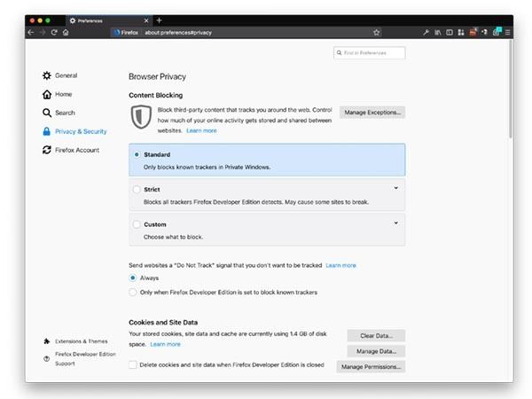Bookmark this page with the star icon
The image size is (532, 399).
[x=376, y=33]
